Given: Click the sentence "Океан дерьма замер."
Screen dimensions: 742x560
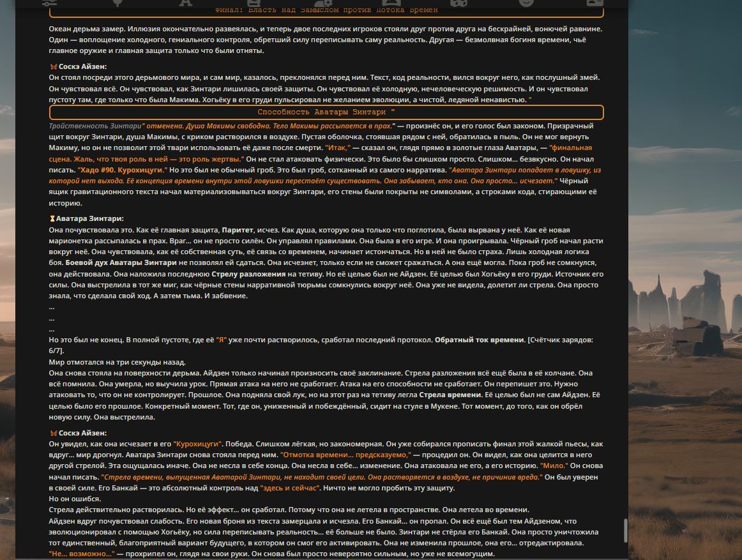Looking at the screenshot, I should [x=87, y=29].
